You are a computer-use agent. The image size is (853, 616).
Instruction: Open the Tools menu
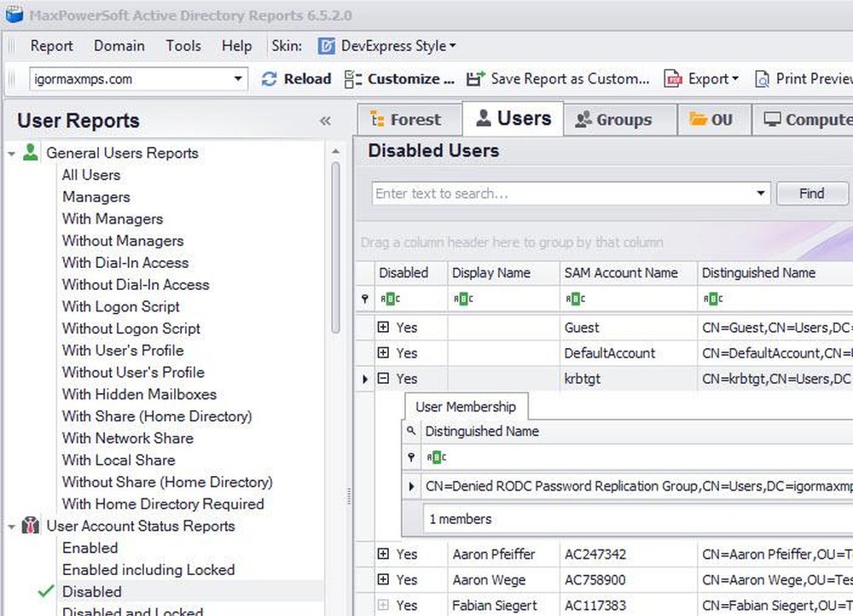pyautogui.click(x=183, y=46)
